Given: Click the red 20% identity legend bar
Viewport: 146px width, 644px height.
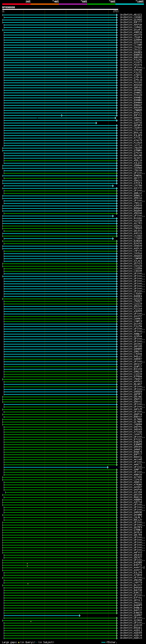Looking at the screenshot, I should pyautogui.click(x=16, y=4).
